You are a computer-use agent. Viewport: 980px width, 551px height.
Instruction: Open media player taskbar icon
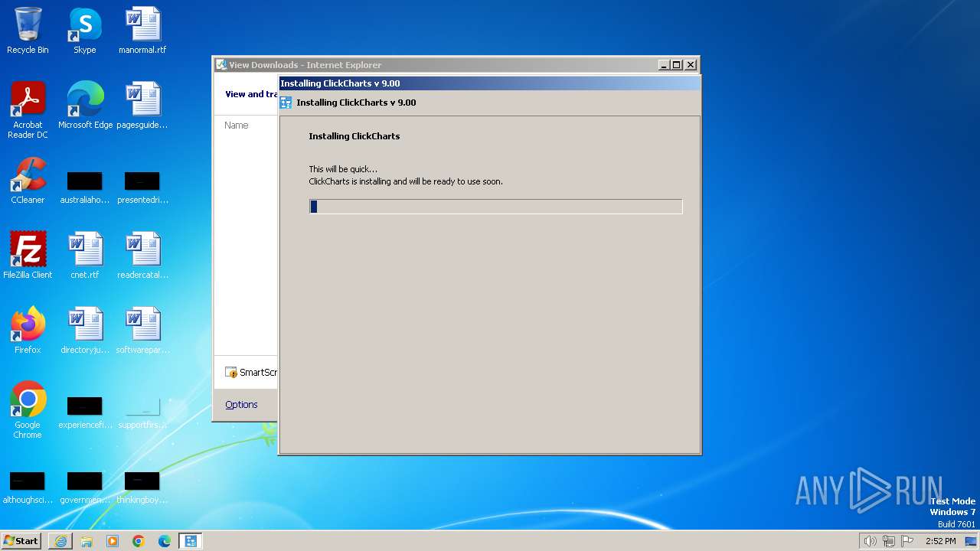click(113, 541)
